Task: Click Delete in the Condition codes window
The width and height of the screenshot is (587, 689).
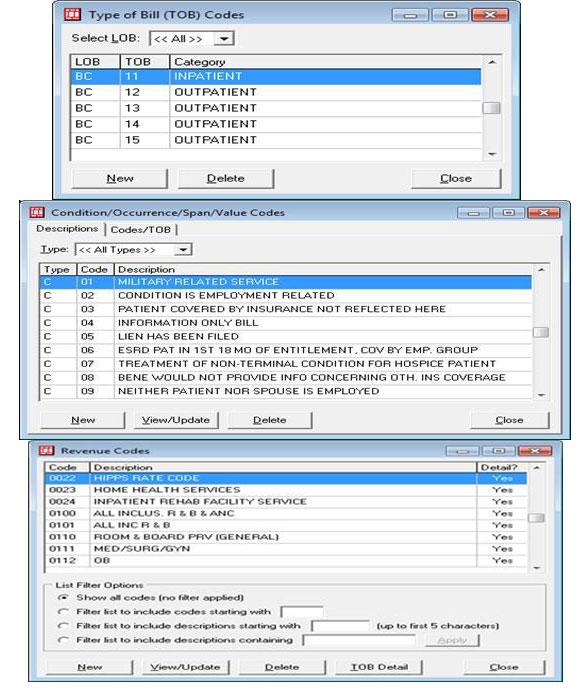Action: click(270, 420)
